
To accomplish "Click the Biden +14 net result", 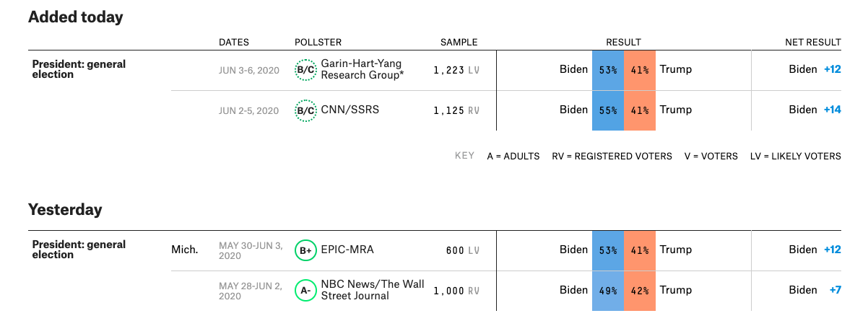I will [815, 110].
